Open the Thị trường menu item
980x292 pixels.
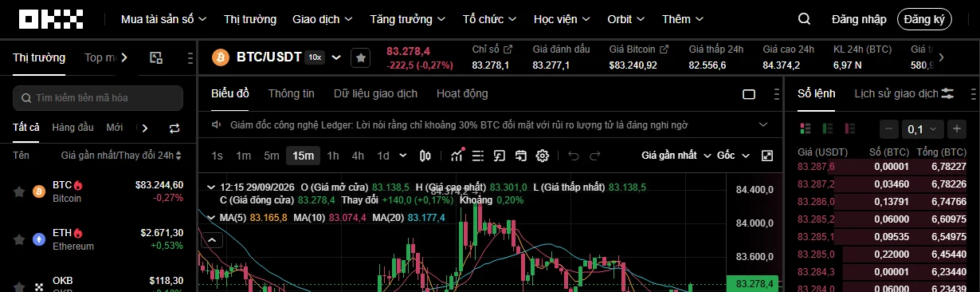[x=250, y=19]
